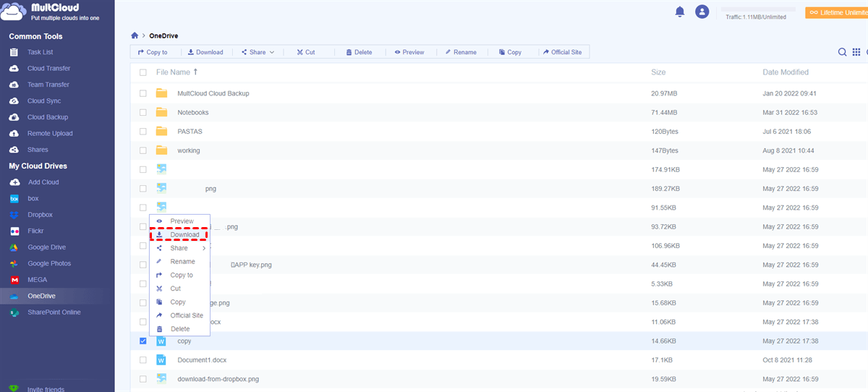Image resolution: width=868 pixels, height=392 pixels.
Task: Select the OneDrive cloud drive
Action: 41,296
